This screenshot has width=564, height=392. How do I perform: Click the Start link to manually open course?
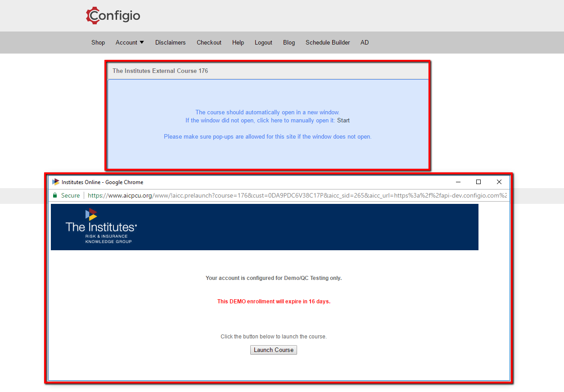point(343,121)
